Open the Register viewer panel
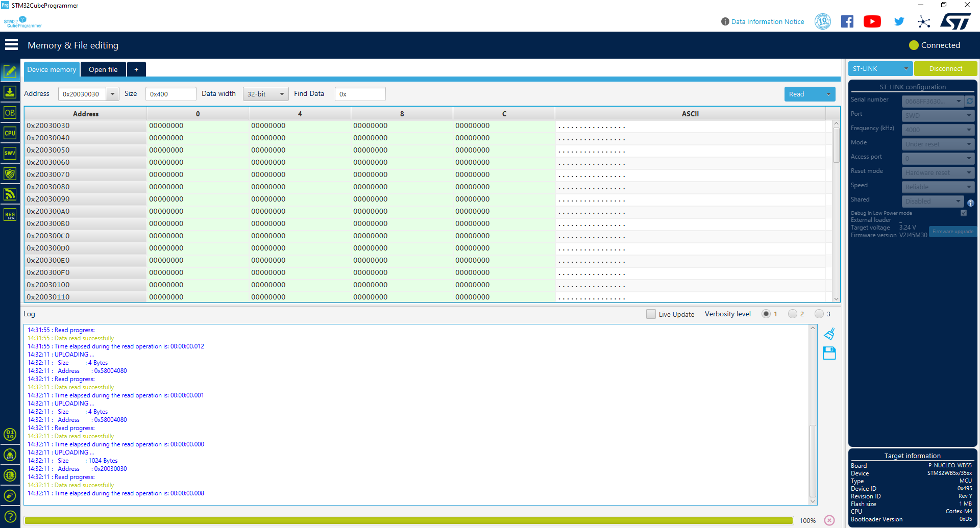This screenshot has height=528, width=980. pyautogui.click(x=10, y=214)
